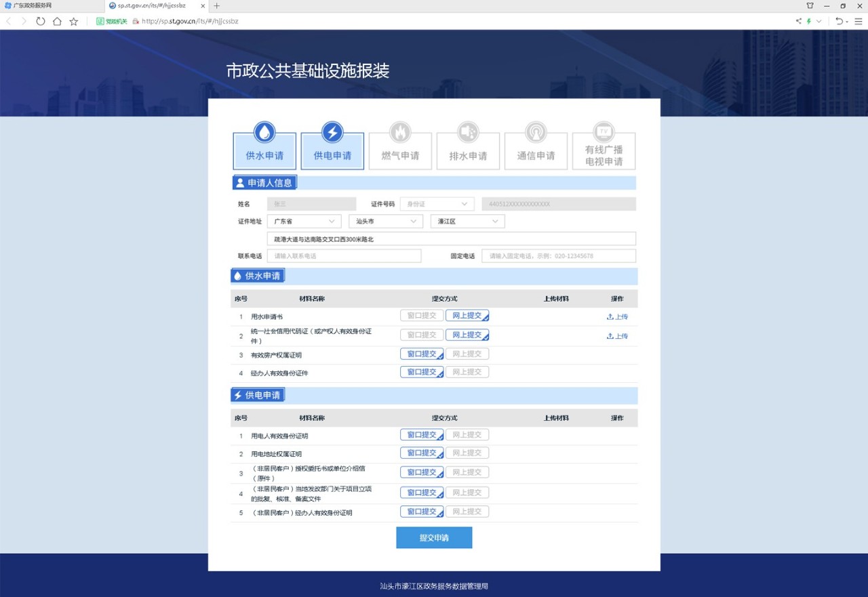
Task: Choose 网上提交 for 用水申请书
Action: coord(467,316)
